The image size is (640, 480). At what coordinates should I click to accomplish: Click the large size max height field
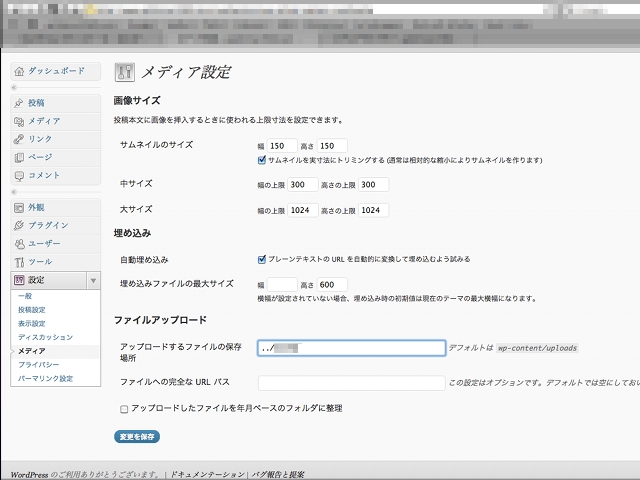[373, 210]
